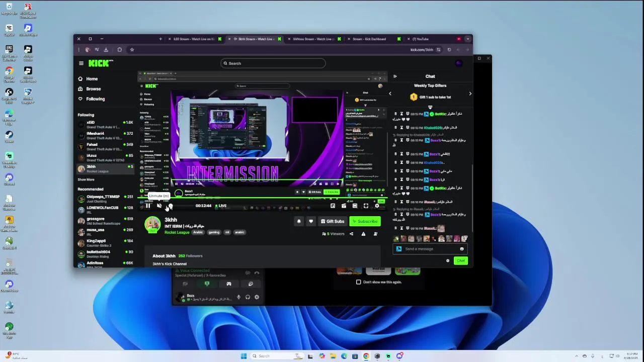Open IMeshari4 channel in Following list
Screen dimensions: 644x362
106,136
